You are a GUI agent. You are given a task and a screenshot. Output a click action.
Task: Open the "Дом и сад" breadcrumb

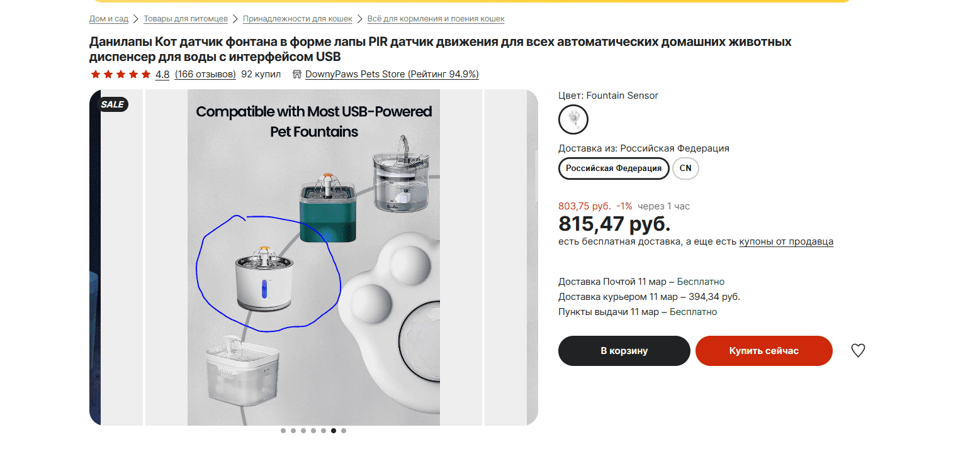pyautogui.click(x=109, y=19)
